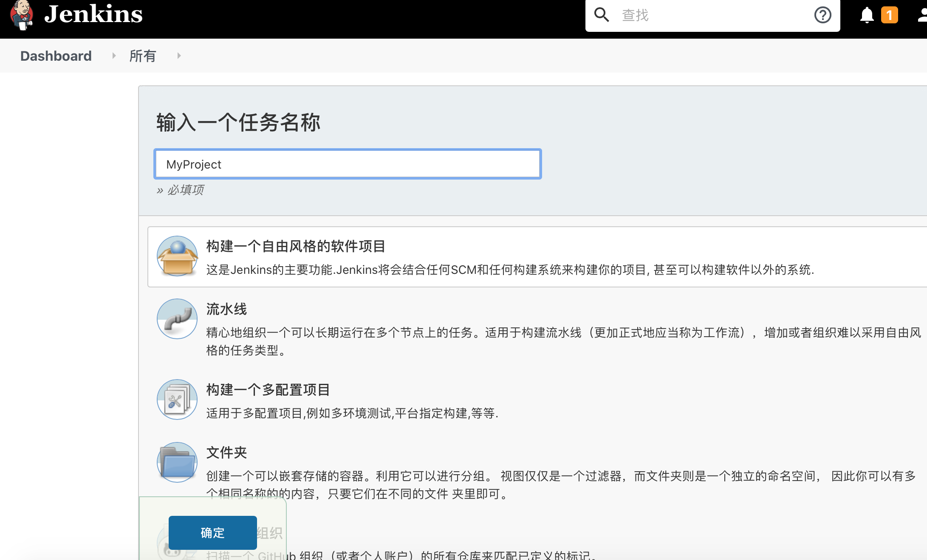Click the Jenkins butler logo icon
The width and height of the screenshot is (927, 560).
[x=21, y=15]
